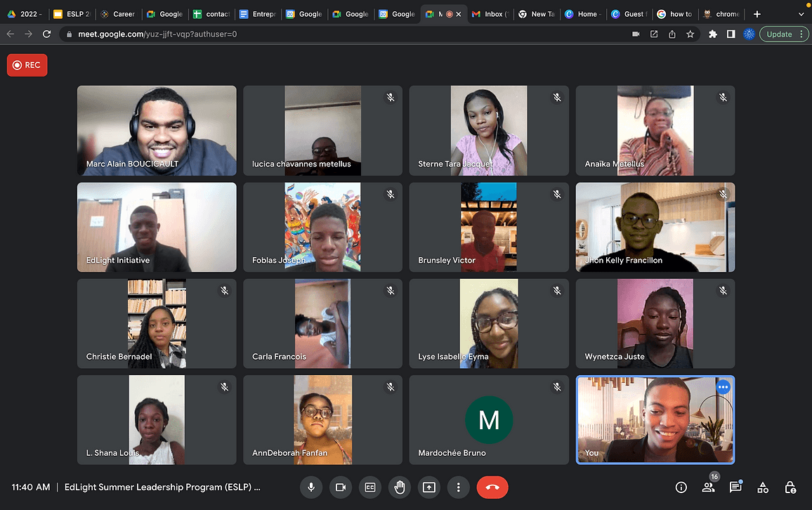Show the participants list with 16 people

pos(709,487)
